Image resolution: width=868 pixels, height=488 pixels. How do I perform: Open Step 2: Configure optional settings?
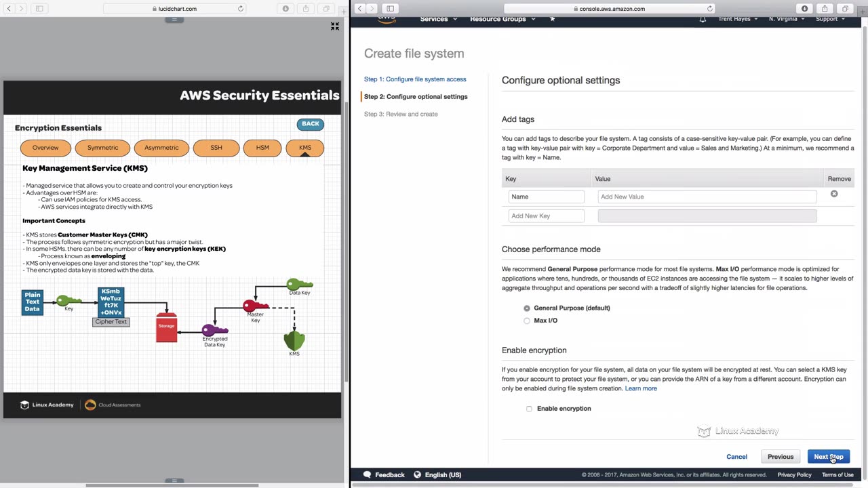pyautogui.click(x=416, y=97)
